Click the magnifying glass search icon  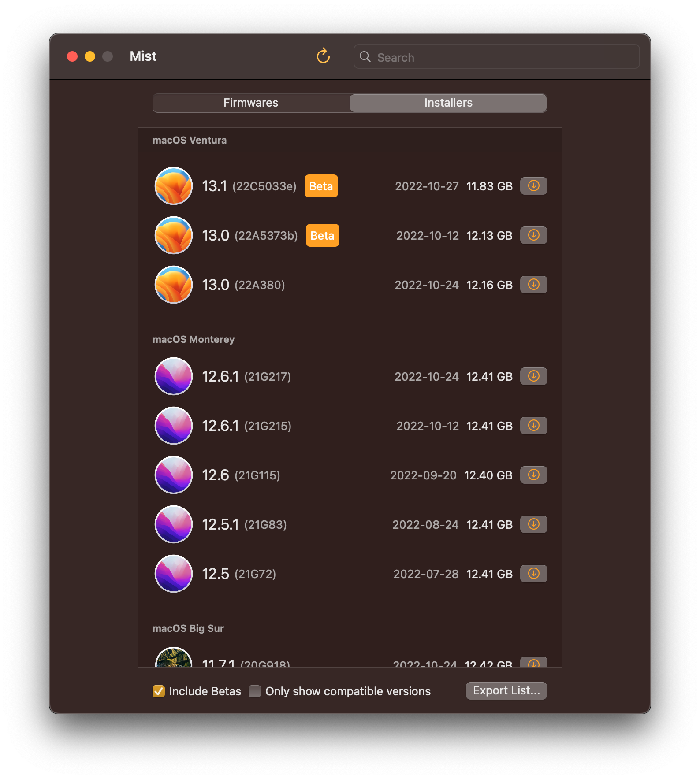tap(365, 57)
